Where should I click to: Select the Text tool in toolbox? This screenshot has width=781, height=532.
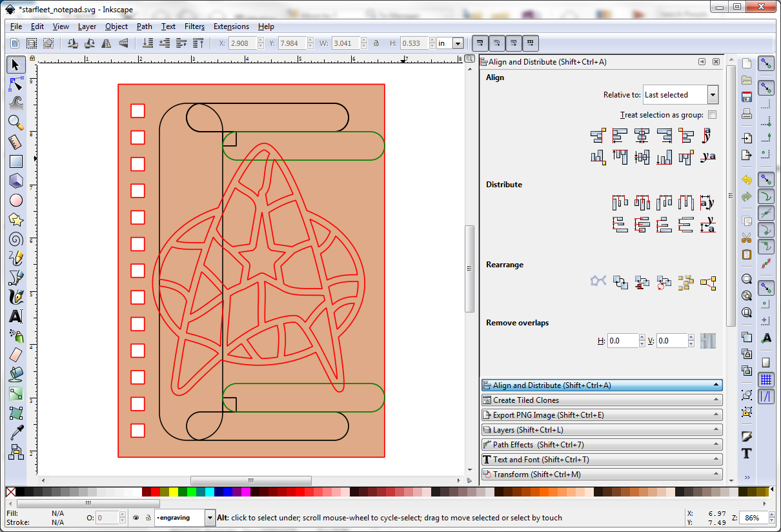tap(16, 316)
